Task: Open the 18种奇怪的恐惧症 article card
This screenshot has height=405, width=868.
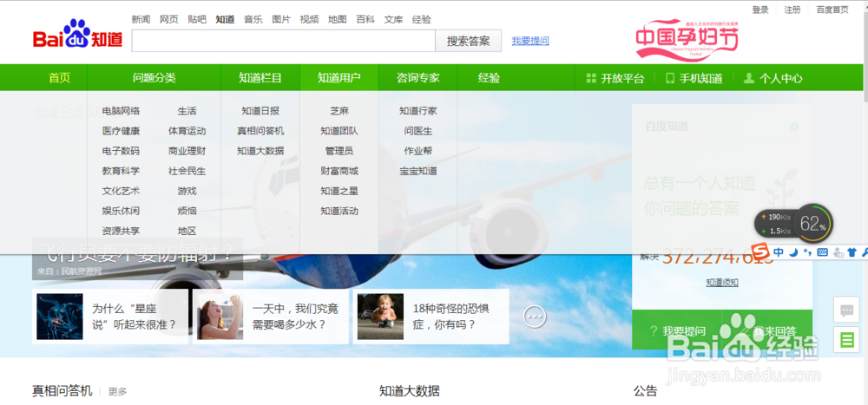Action: (431, 317)
